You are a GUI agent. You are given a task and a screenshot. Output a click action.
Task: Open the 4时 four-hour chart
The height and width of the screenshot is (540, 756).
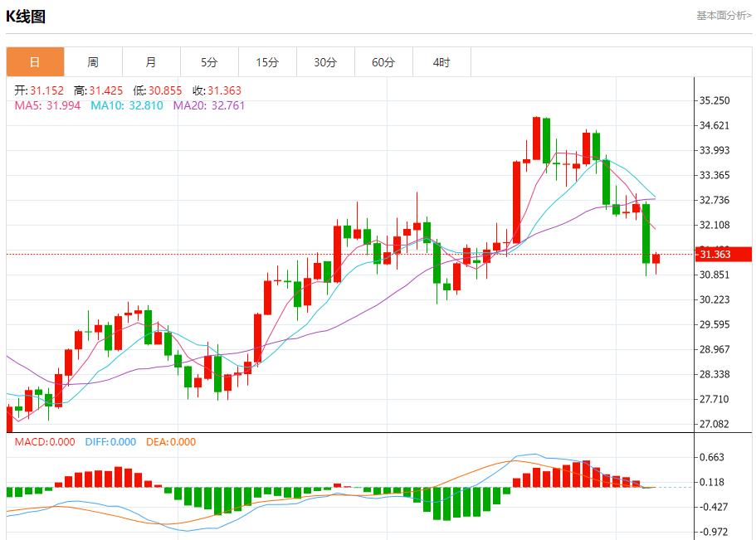(441, 62)
